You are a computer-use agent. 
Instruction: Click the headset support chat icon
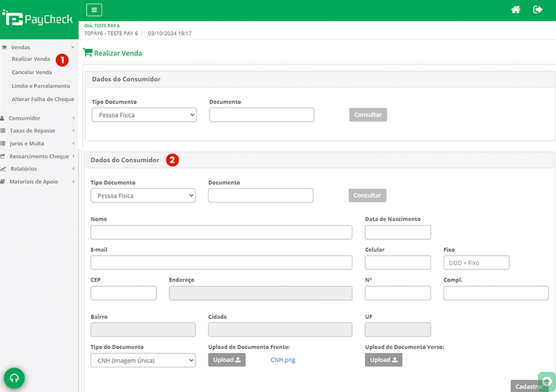(x=14, y=378)
